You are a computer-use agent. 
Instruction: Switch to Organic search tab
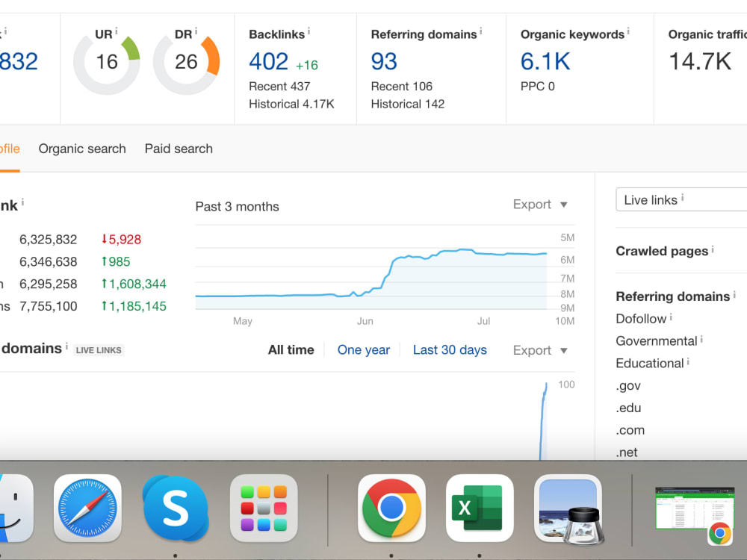click(82, 149)
